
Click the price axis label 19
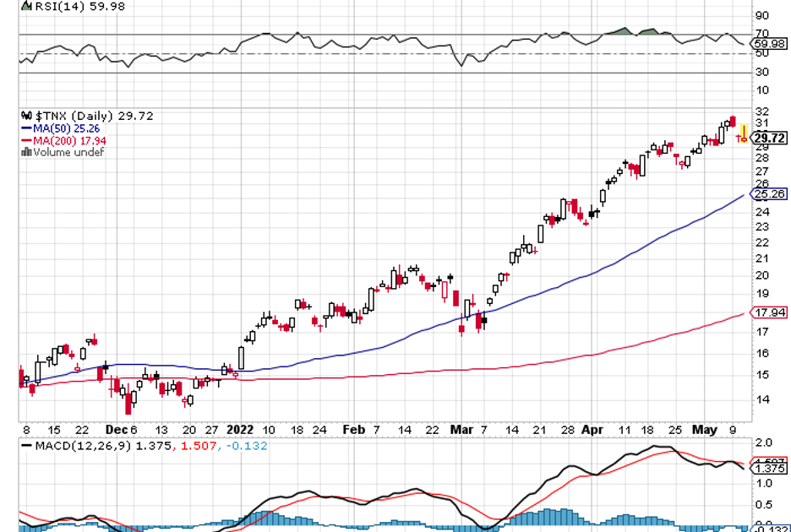[x=761, y=294]
